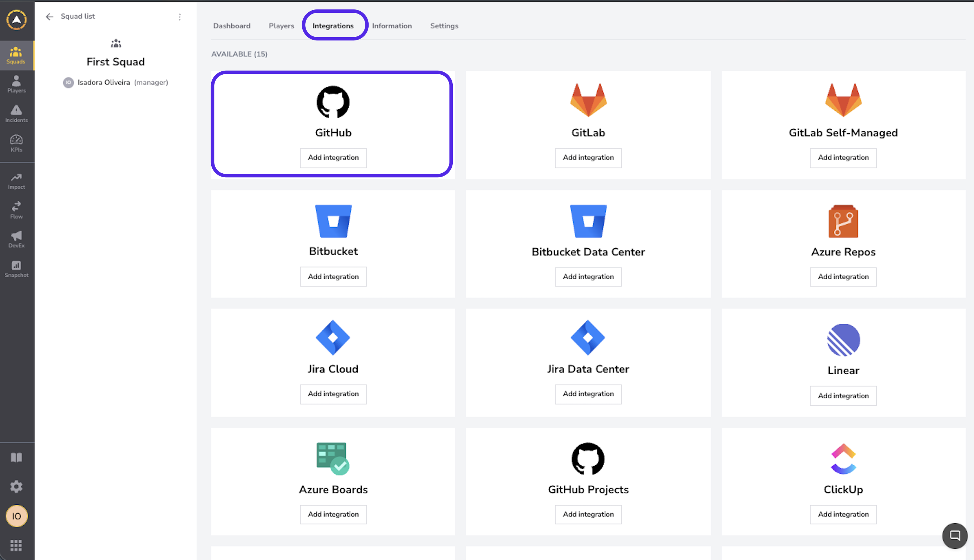Open the Snapshot section
This screenshot has height=560, width=974.
point(16,269)
